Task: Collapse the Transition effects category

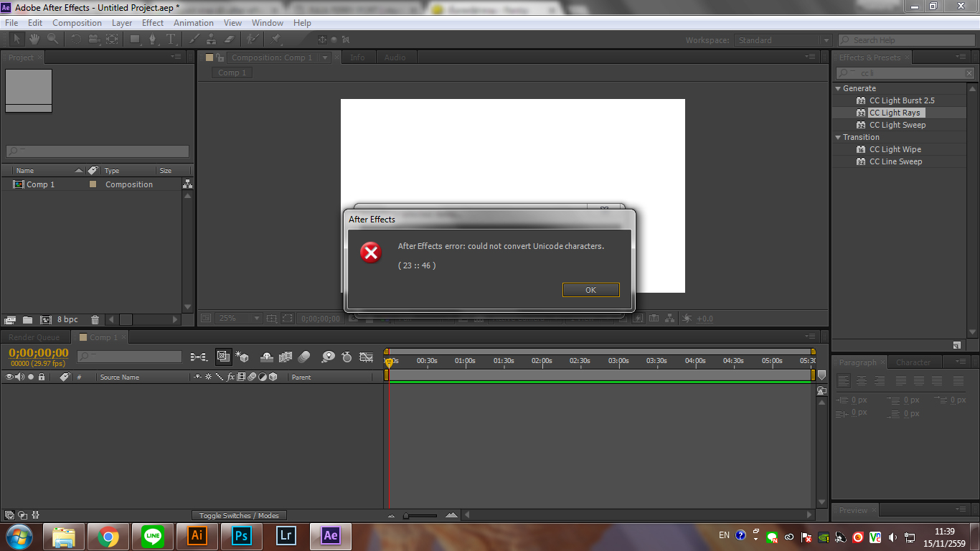Action: tap(838, 137)
